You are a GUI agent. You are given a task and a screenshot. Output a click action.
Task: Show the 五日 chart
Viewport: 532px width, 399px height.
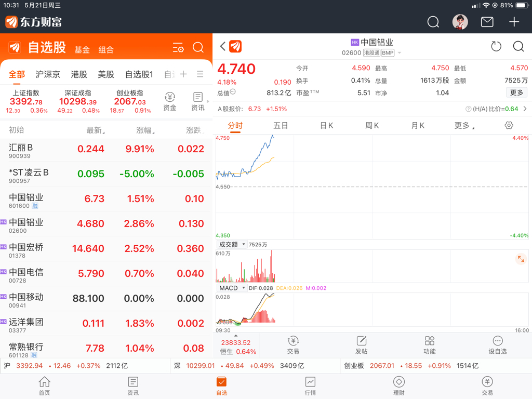(281, 126)
